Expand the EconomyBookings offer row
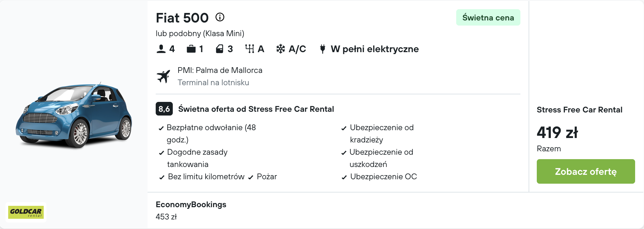Image resolution: width=644 pixels, height=229 pixels. (191, 204)
